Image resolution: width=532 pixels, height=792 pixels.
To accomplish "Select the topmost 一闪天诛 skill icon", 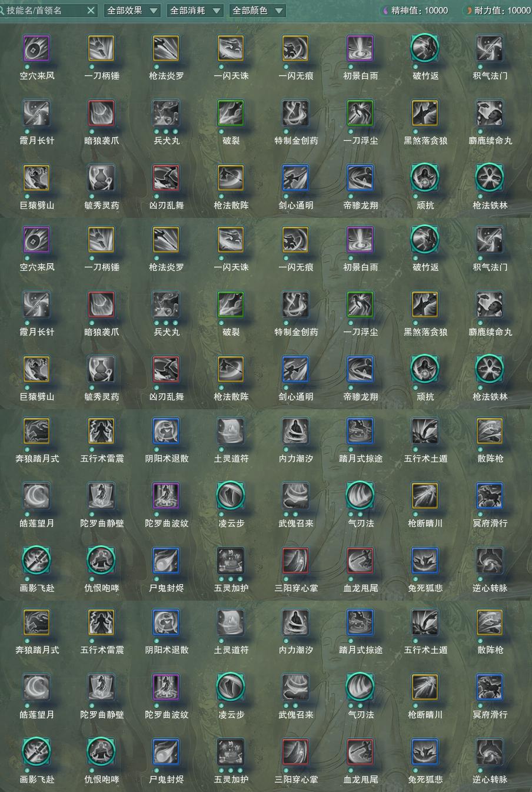I will point(231,48).
